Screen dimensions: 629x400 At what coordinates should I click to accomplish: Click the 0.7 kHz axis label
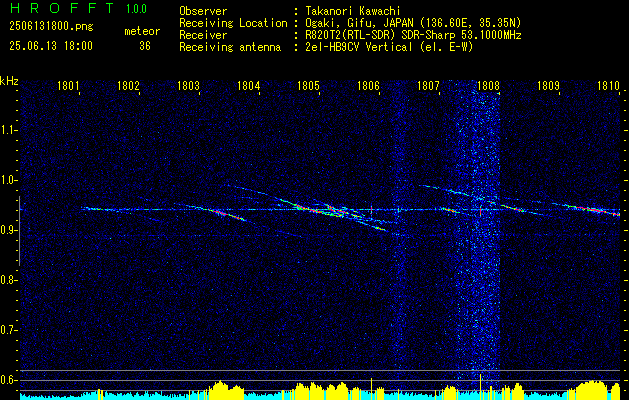(x=8, y=330)
